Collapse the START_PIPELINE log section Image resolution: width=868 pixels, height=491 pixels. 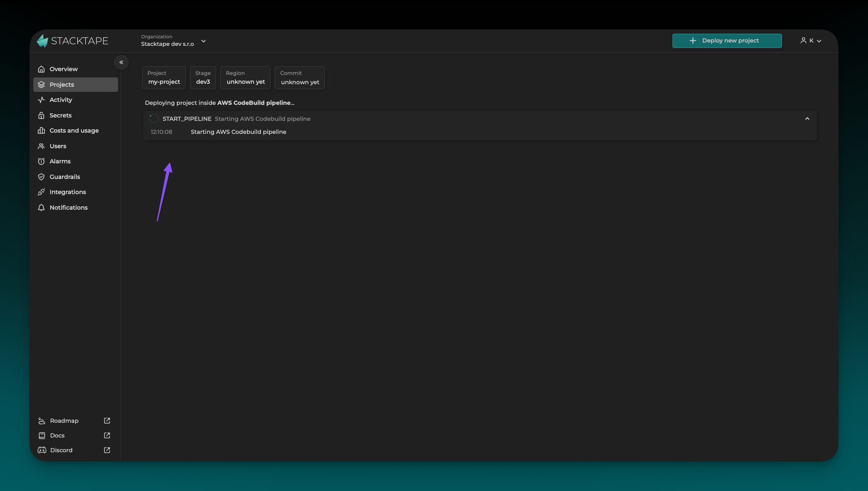click(807, 119)
